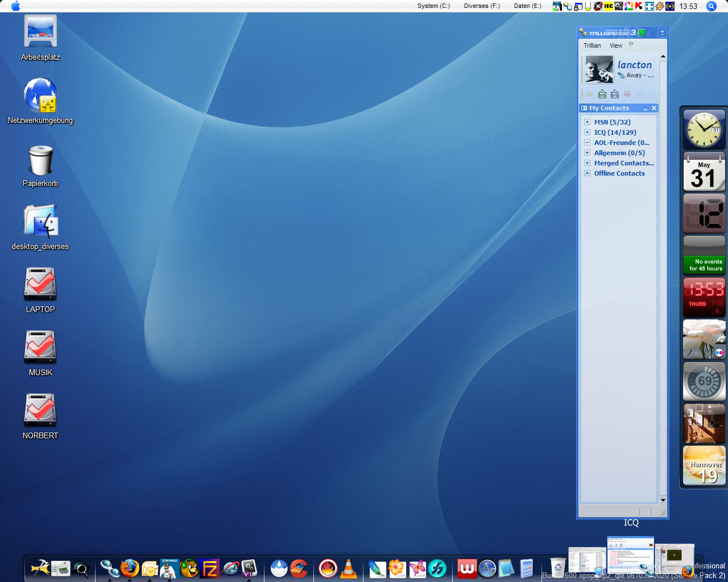Open the Trillian title bar dropdown arrow
Image resolution: width=728 pixels, height=582 pixels.
tap(662, 33)
